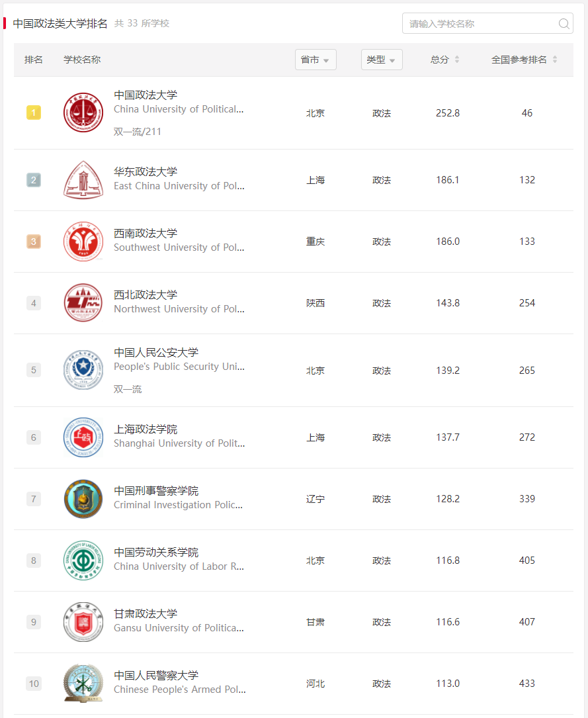Open the 类型 type filter dropdown
The width and height of the screenshot is (588, 718).
click(x=382, y=60)
